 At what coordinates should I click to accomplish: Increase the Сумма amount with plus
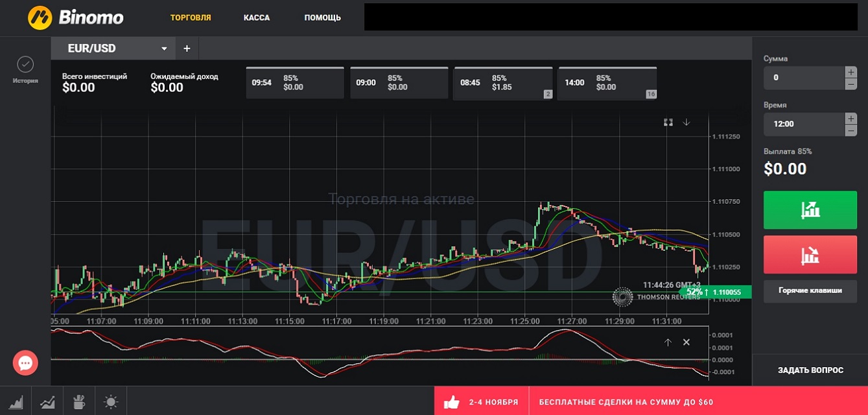point(850,72)
